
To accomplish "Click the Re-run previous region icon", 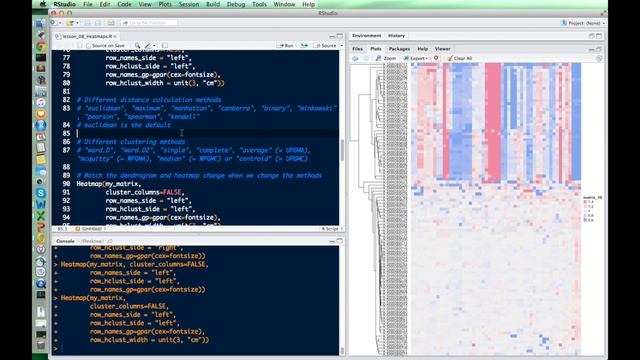I will pos(304,46).
